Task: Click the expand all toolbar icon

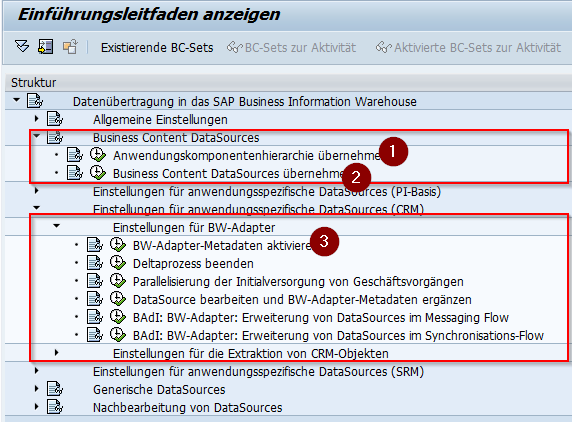Action: 22,46
